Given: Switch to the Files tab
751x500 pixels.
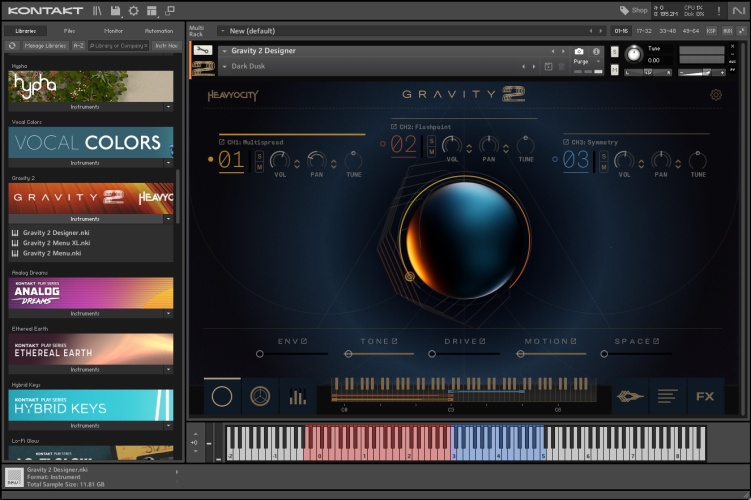Looking at the screenshot, I should (69, 31).
